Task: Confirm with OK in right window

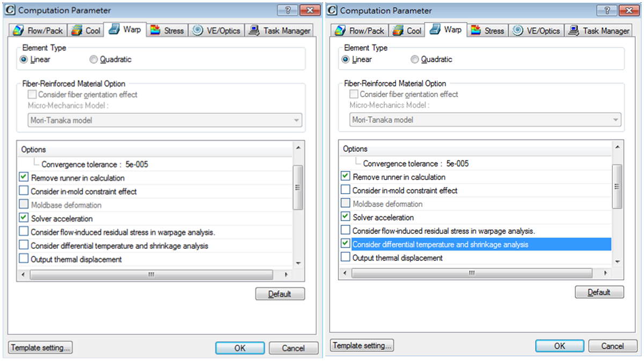Action: [x=560, y=345]
